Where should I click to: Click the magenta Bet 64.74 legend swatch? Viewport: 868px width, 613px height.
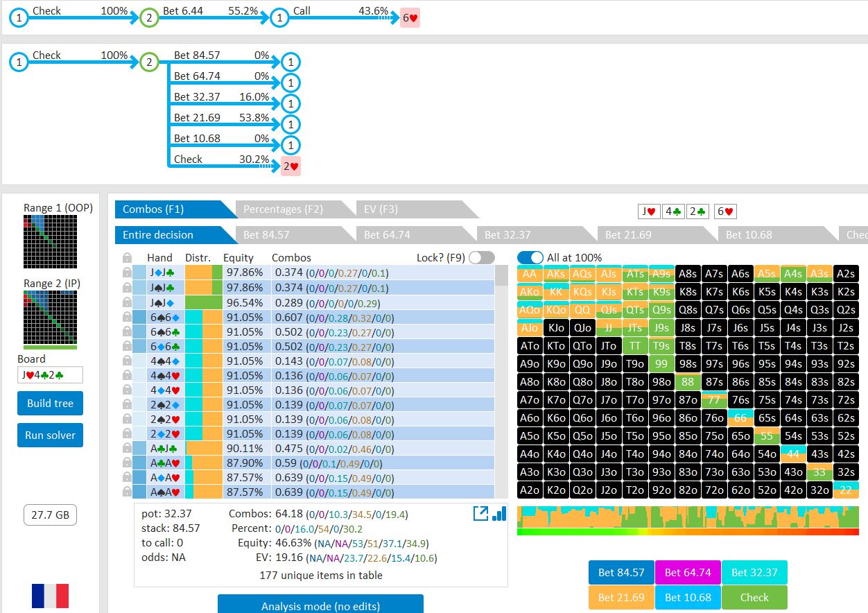(x=688, y=572)
